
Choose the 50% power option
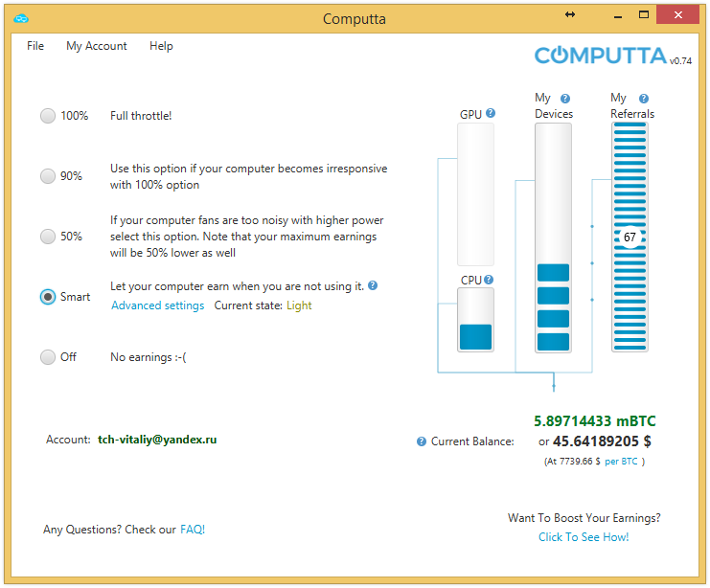48,237
